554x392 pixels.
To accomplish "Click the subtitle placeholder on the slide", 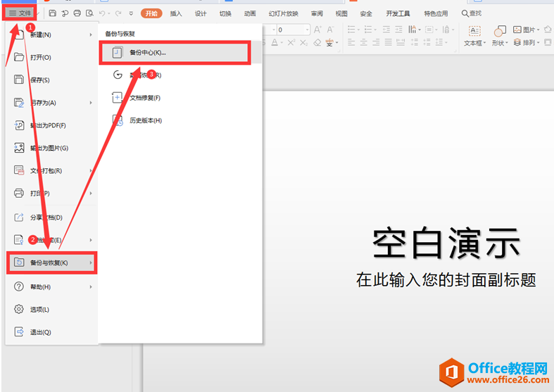I will point(446,280).
